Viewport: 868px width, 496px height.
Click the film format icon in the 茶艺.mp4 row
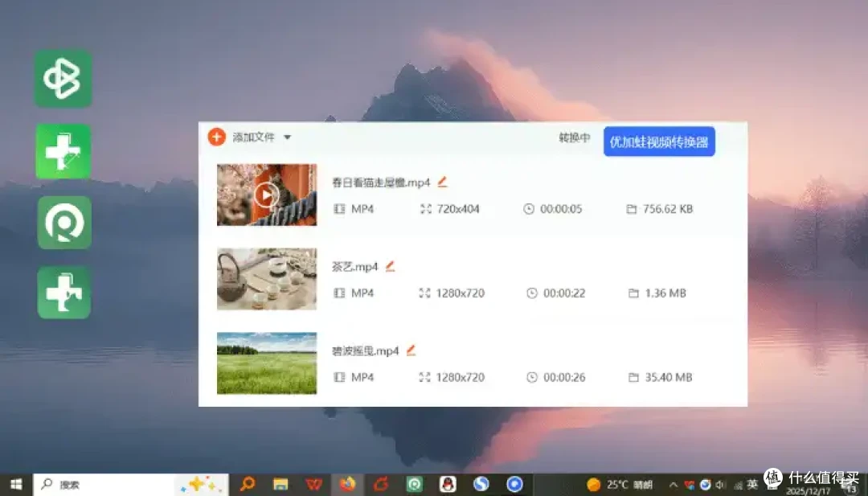pyautogui.click(x=339, y=293)
